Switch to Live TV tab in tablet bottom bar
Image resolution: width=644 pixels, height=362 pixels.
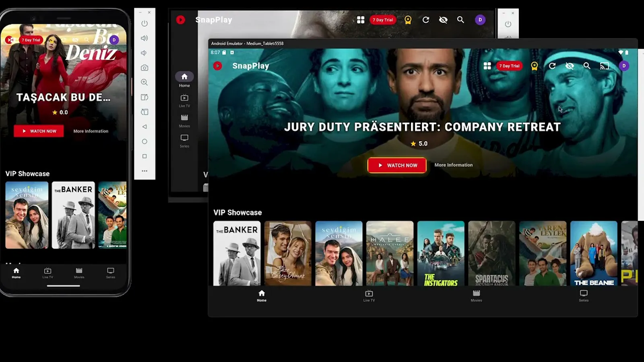(369, 296)
